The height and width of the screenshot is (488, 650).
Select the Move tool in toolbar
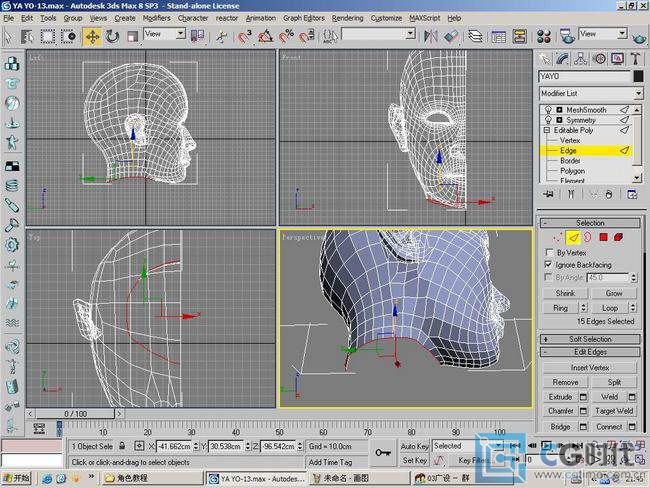[92, 36]
